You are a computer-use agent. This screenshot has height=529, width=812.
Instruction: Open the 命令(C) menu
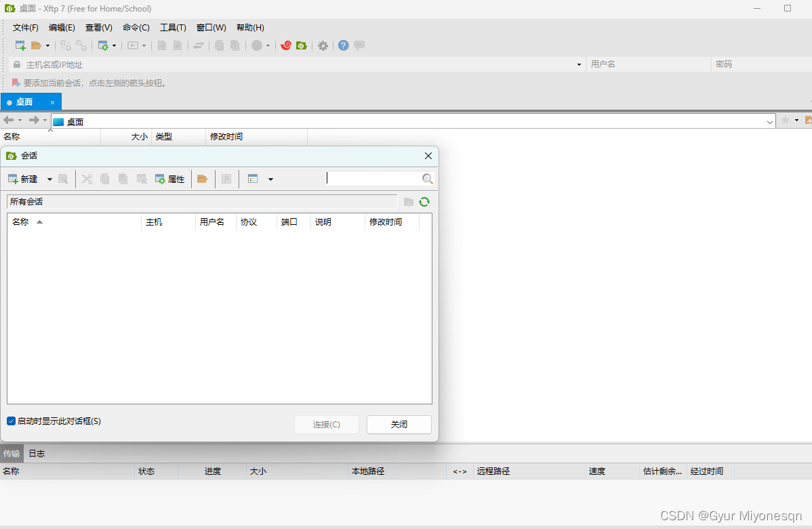136,28
